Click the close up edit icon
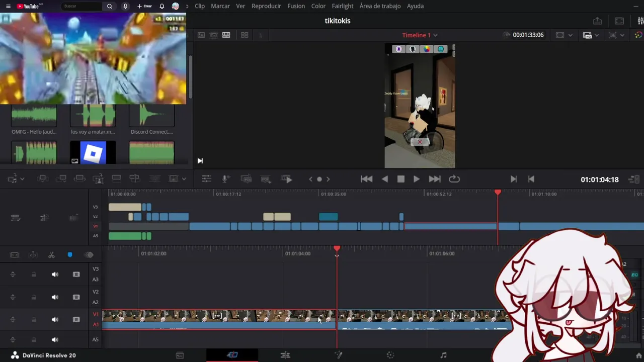Image resolution: width=644 pixels, height=362 pixels. tap(98, 178)
